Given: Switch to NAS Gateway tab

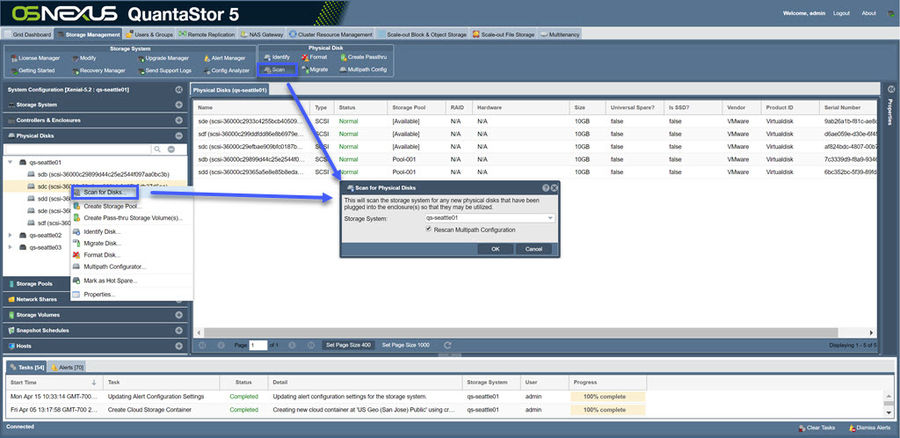Looking at the screenshot, I should 262,34.
